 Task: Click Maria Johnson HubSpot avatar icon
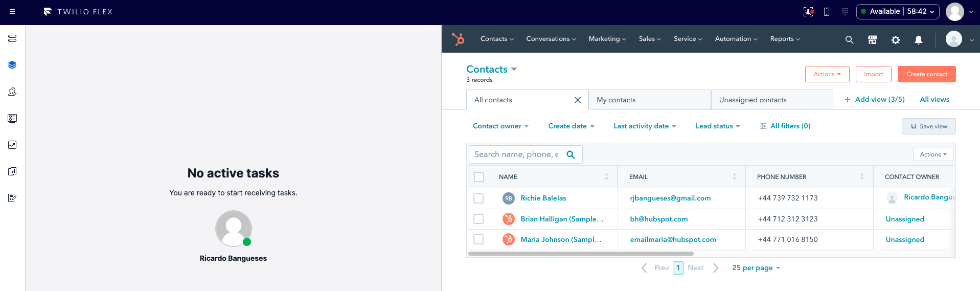click(509, 239)
